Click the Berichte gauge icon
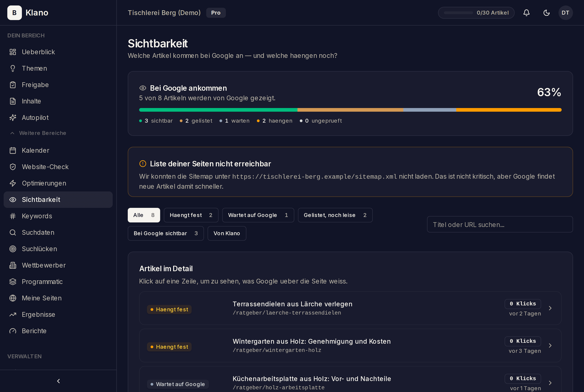 pos(13,331)
